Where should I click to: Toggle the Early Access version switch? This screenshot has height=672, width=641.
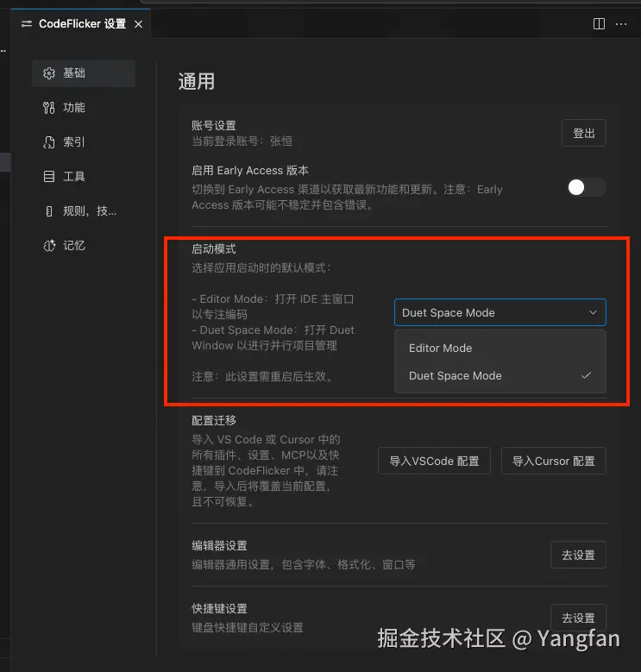(587, 187)
